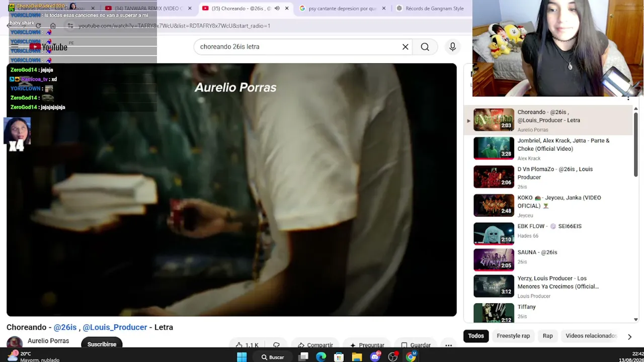
Task: Open Task View from the taskbar
Action: click(303, 357)
